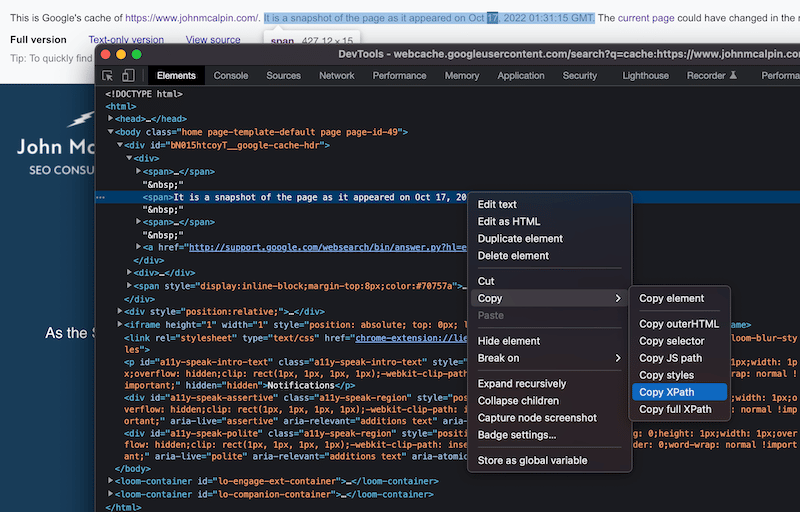
Task: Collapse the body element node
Action: click(110, 132)
